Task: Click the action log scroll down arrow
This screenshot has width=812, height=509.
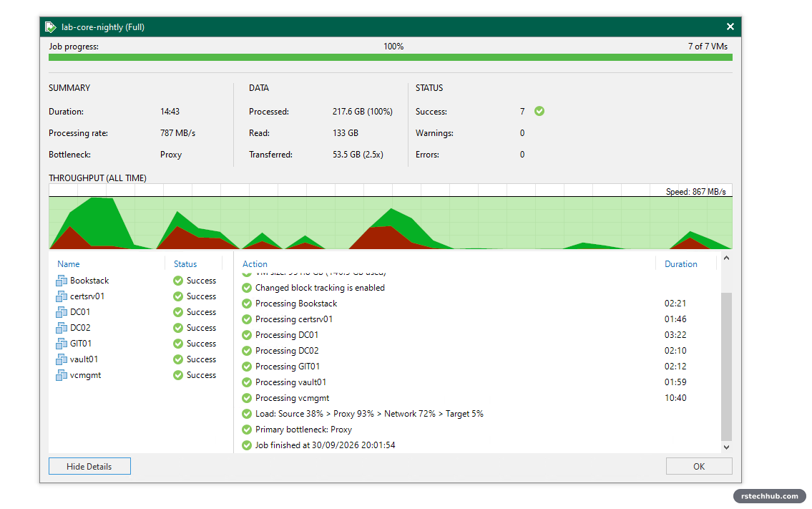Action: tap(727, 447)
